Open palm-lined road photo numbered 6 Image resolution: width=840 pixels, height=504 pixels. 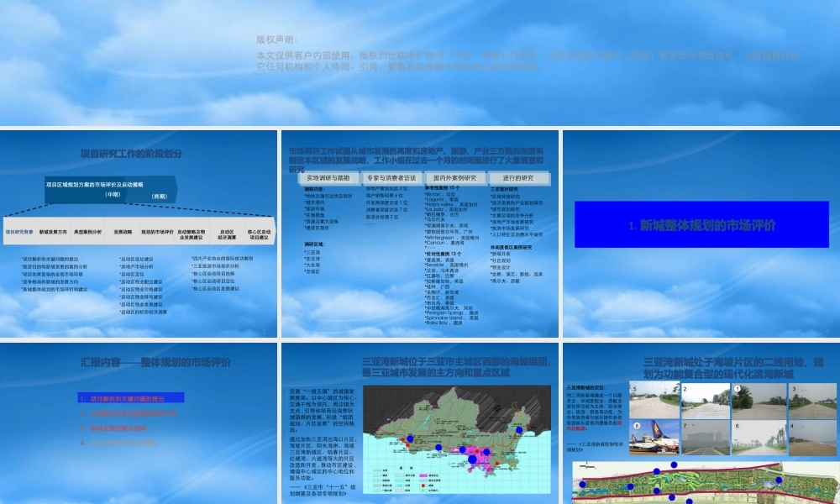pos(759,438)
